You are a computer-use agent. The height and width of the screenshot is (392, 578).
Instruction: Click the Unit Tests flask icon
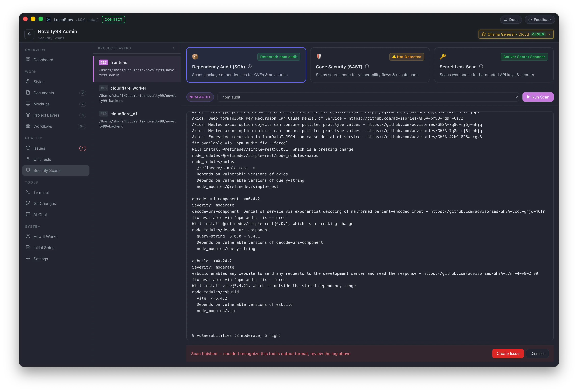(x=28, y=159)
